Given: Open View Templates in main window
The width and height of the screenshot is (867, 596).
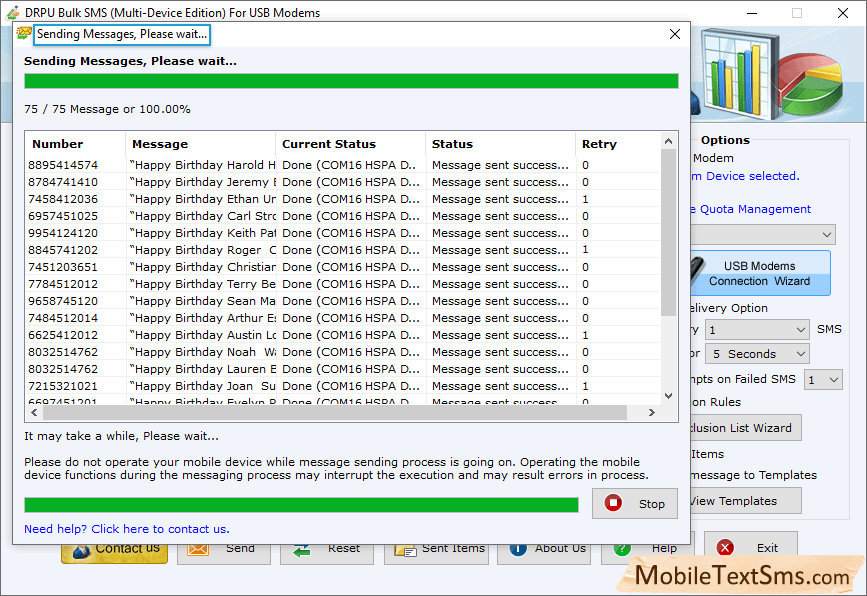Looking at the screenshot, I should 746,501.
